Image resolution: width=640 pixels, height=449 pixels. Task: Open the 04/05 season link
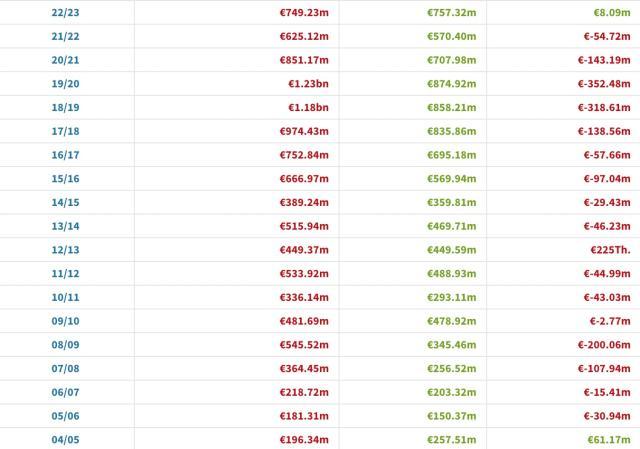click(x=65, y=440)
